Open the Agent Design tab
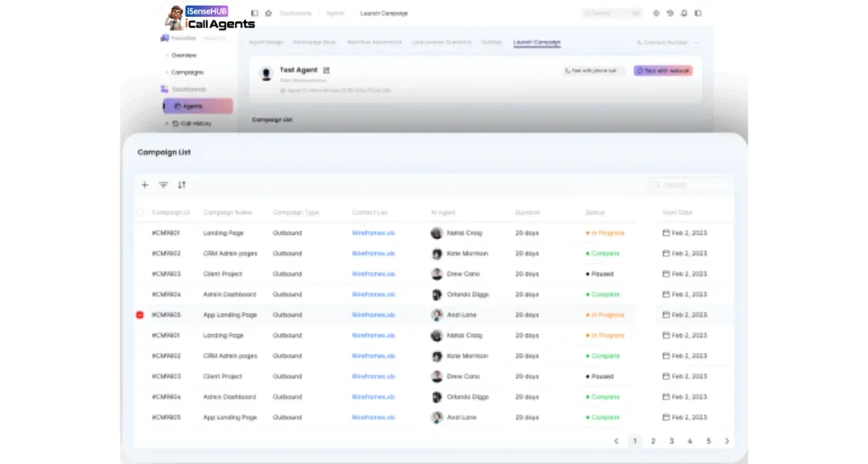The height and width of the screenshot is (464, 868). 265,42
